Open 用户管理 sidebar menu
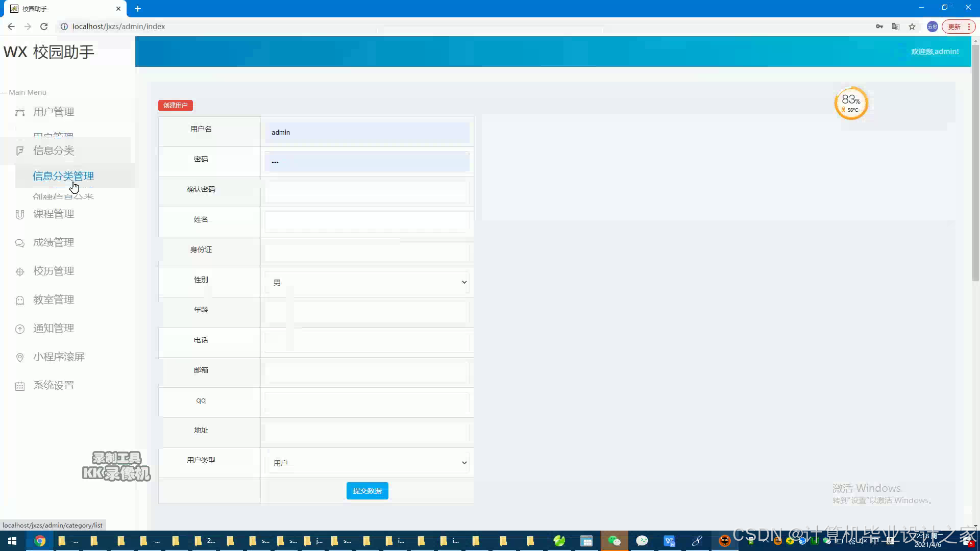The image size is (980, 551). coord(54,112)
